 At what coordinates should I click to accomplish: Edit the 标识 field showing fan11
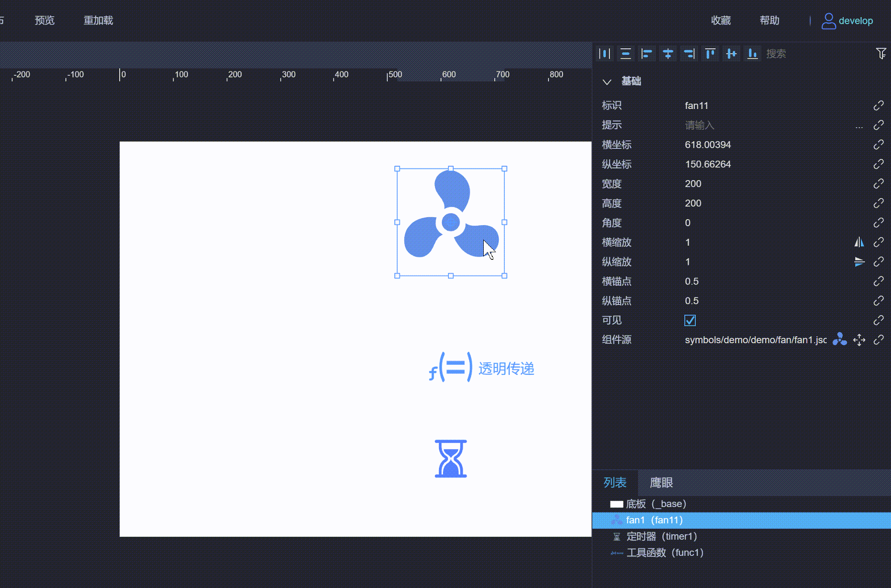pos(774,106)
